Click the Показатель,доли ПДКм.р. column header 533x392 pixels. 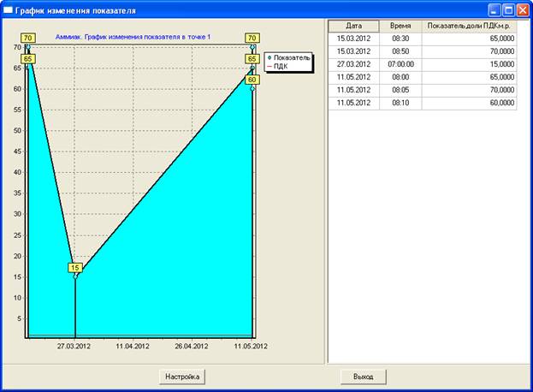tap(470, 27)
